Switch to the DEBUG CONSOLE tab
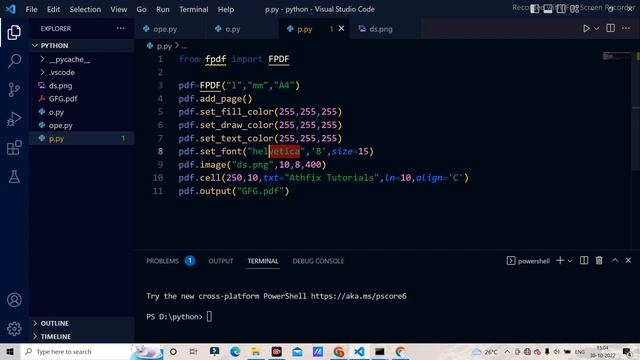Image resolution: width=640 pixels, height=360 pixels. tap(318, 261)
